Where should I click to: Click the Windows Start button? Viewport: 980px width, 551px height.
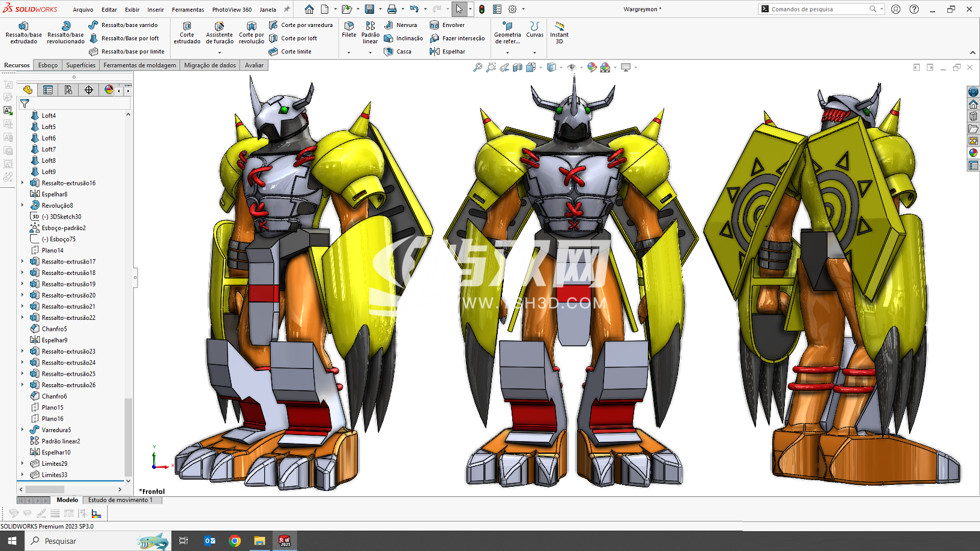tap(12, 541)
